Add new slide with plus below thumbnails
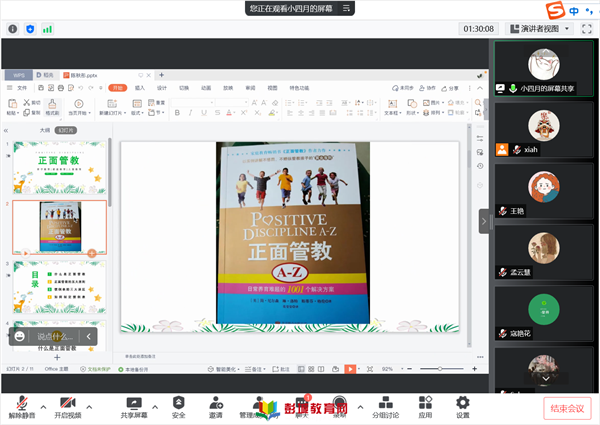 pyautogui.click(x=57, y=357)
